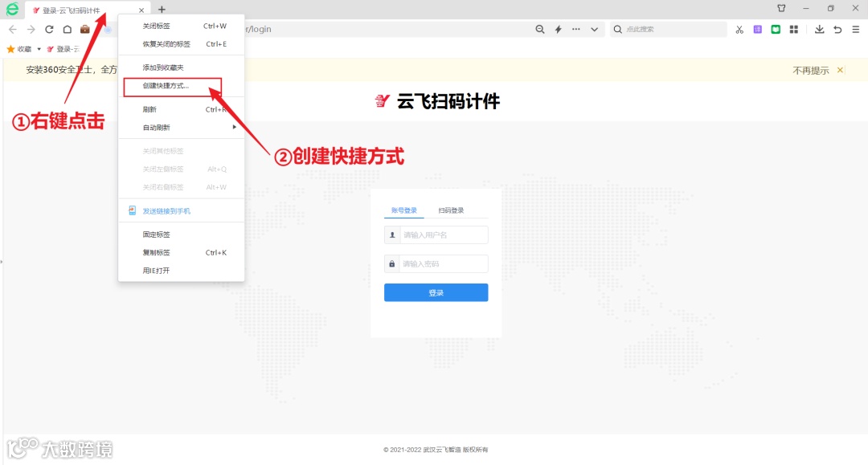Open the briefcase toolbar icon
The height and width of the screenshot is (465, 868).
(84, 29)
